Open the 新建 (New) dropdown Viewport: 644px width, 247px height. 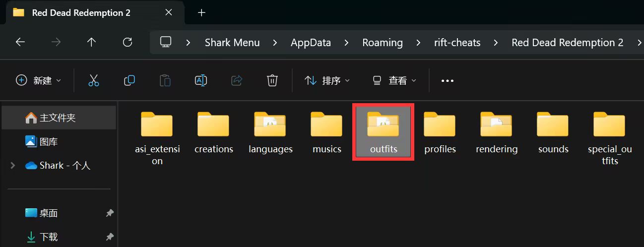pos(39,80)
